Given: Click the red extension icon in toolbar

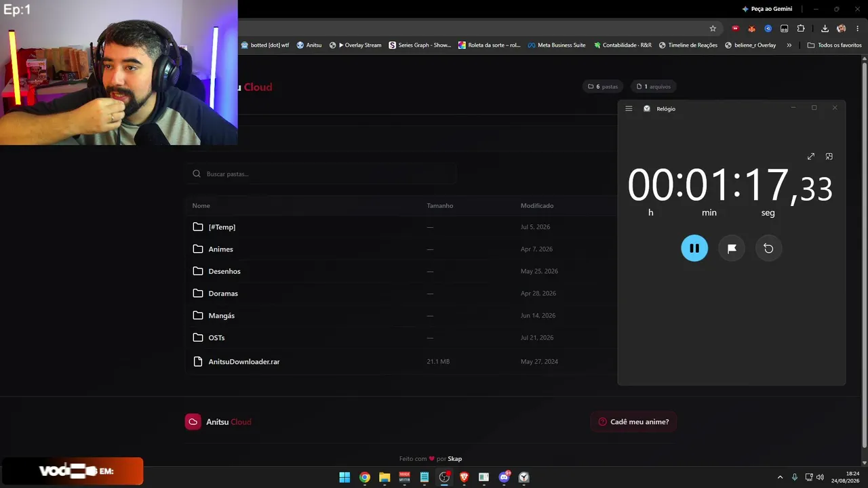Looking at the screenshot, I should point(735,28).
